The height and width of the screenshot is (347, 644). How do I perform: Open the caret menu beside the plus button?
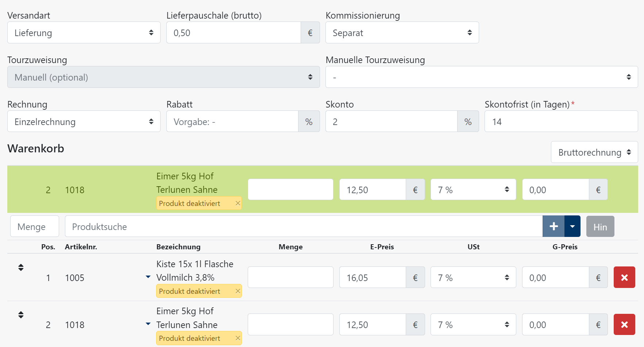point(572,226)
